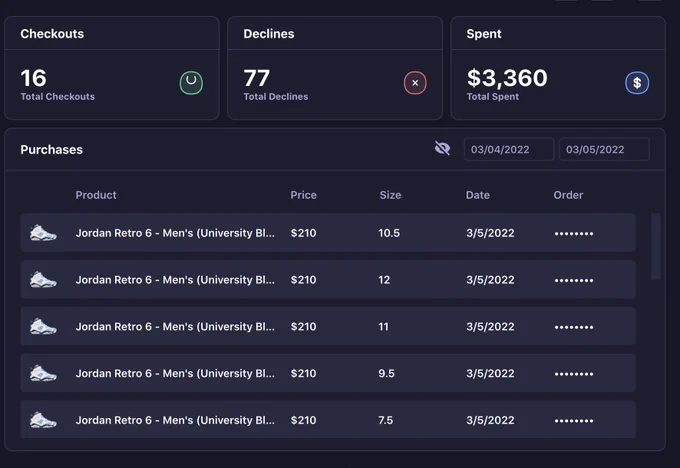
Task: Click the $3,360 total spent amount
Action: [507, 79]
